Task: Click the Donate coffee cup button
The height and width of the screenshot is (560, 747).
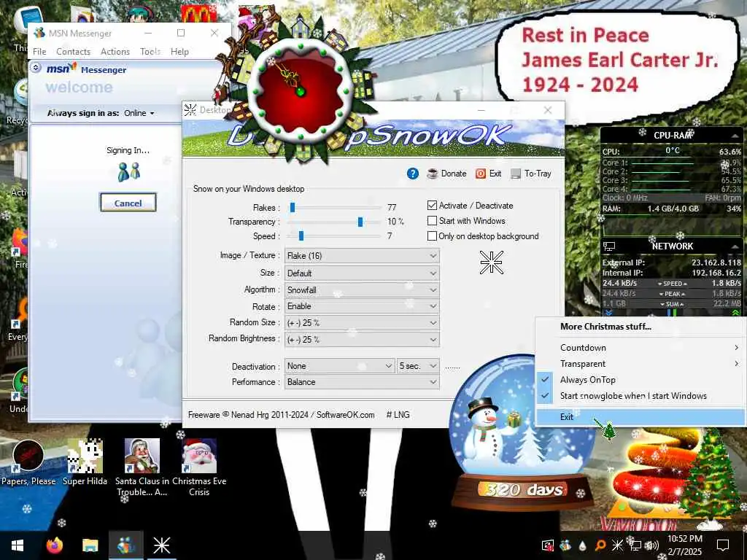Action: point(446,174)
